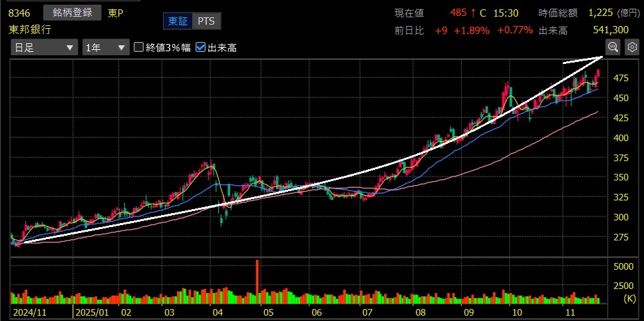Image resolution: width=644 pixels, height=321 pixels.
Task: Click the tallest red volume spike bar
Action: tap(257, 281)
